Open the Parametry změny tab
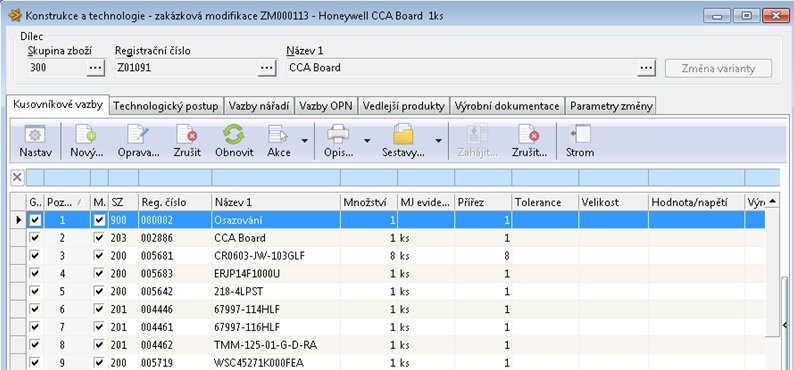794x370 pixels. coord(611,106)
